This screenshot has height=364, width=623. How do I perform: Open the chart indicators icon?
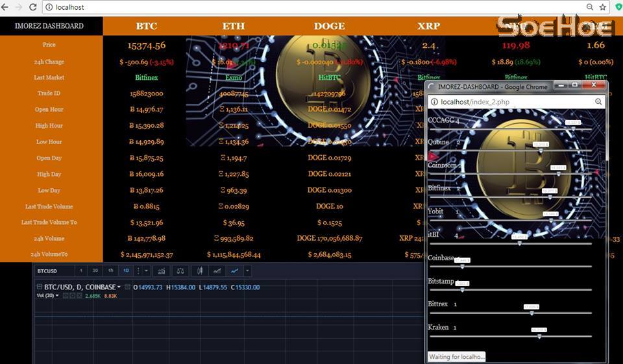point(161,271)
